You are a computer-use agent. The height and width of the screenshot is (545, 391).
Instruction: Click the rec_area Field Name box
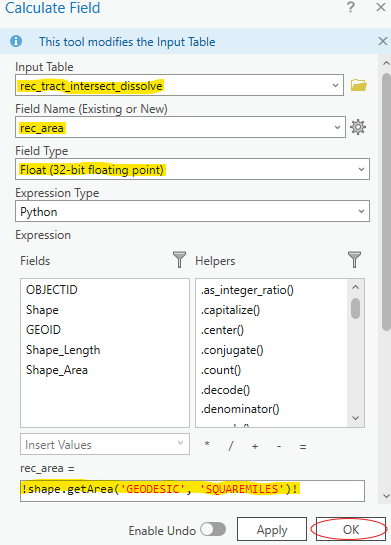tap(180, 127)
